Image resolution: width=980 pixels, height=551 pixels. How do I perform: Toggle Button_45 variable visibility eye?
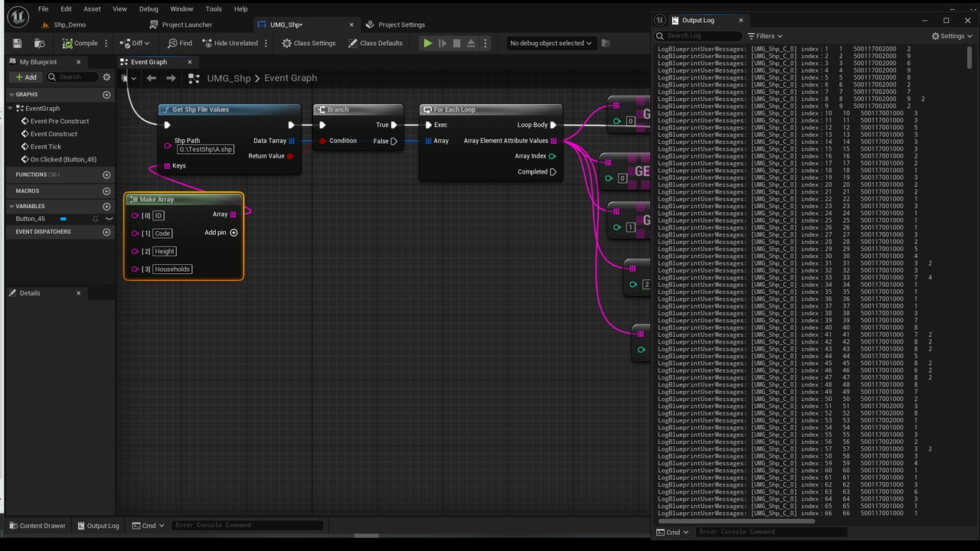(109, 219)
